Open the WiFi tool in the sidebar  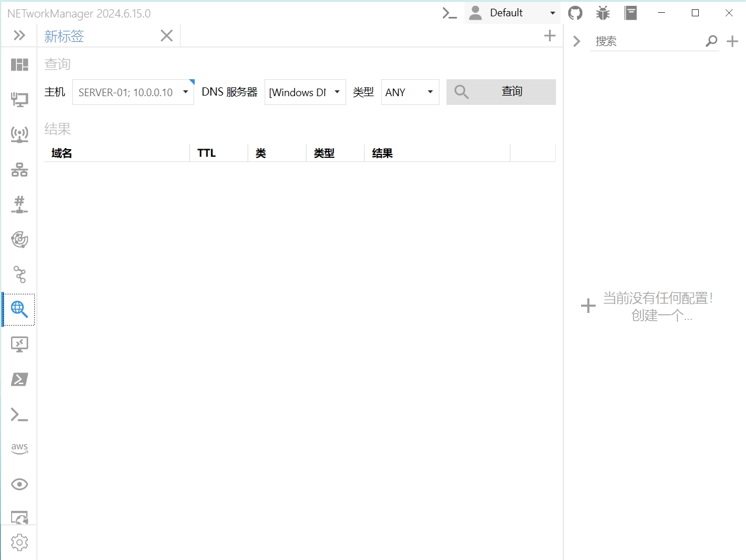[19, 135]
